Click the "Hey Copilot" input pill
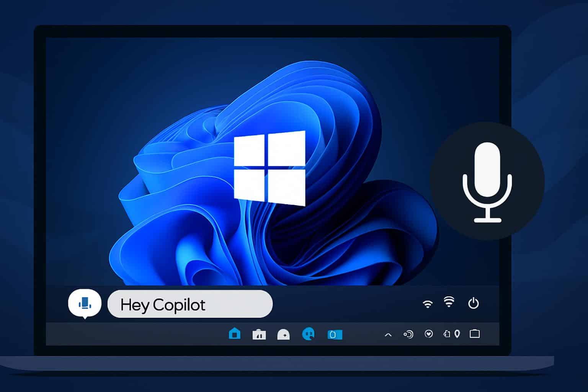This screenshot has height=392, width=588. (190, 304)
